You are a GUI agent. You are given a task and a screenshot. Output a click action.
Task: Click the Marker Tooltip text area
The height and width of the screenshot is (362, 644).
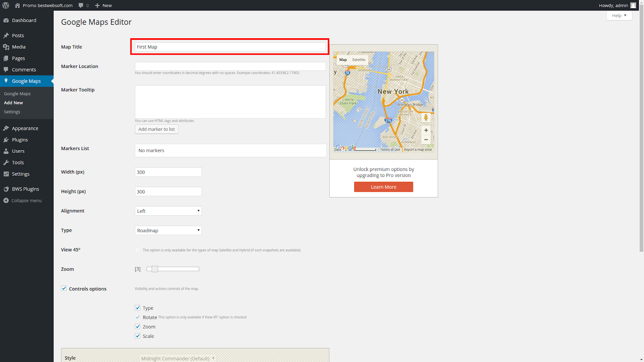click(230, 102)
